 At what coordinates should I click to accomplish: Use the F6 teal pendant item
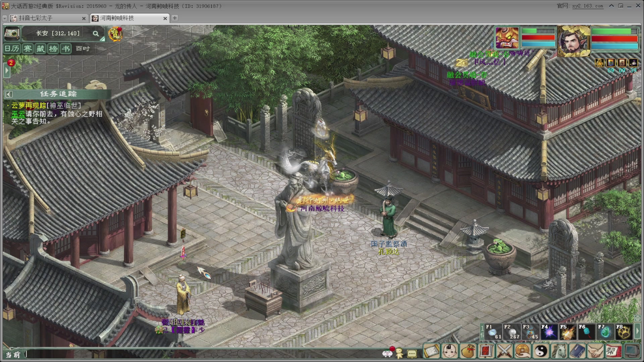tap(587, 332)
